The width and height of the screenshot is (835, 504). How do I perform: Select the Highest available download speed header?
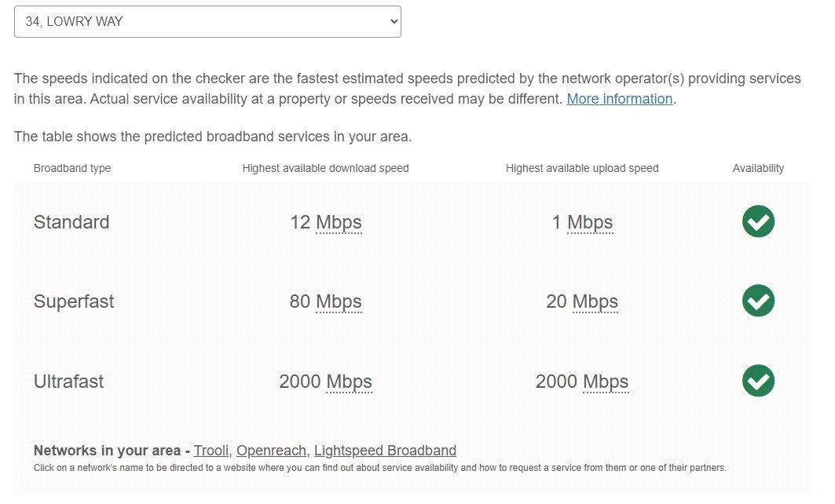tap(325, 168)
